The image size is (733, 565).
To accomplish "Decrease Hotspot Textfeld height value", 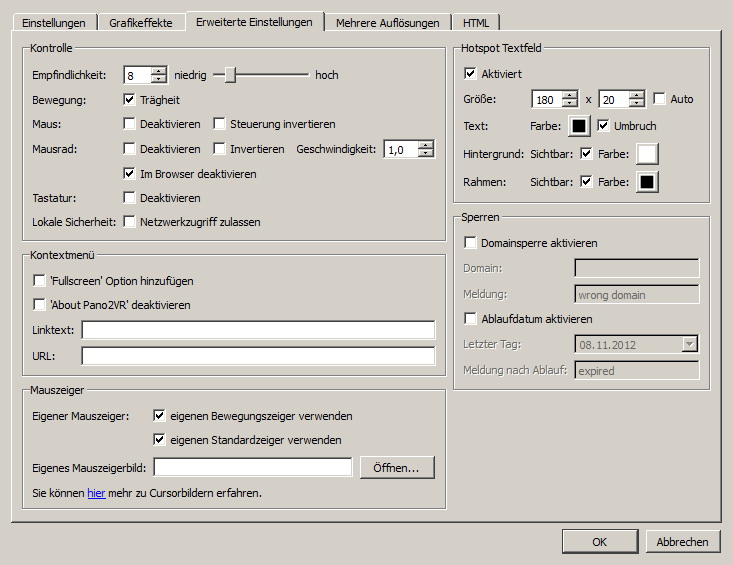I will [636, 104].
